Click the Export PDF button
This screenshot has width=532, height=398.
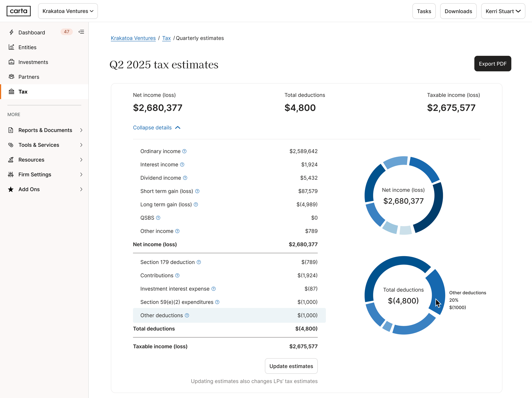click(x=492, y=63)
